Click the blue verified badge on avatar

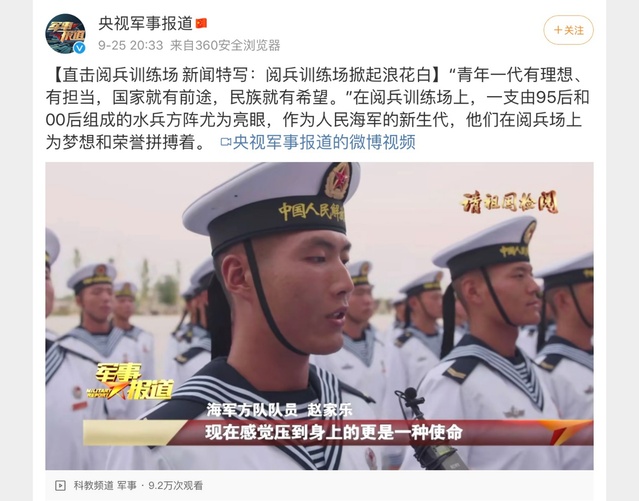pyautogui.click(x=79, y=48)
